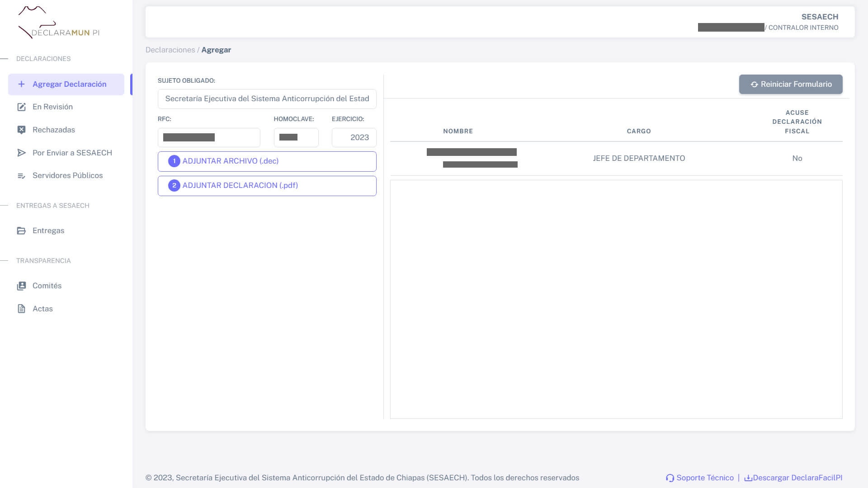This screenshot has width=868, height=488.
Task: Click the plus icon beside Agregar Declaración
Action: tap(21, 84)
